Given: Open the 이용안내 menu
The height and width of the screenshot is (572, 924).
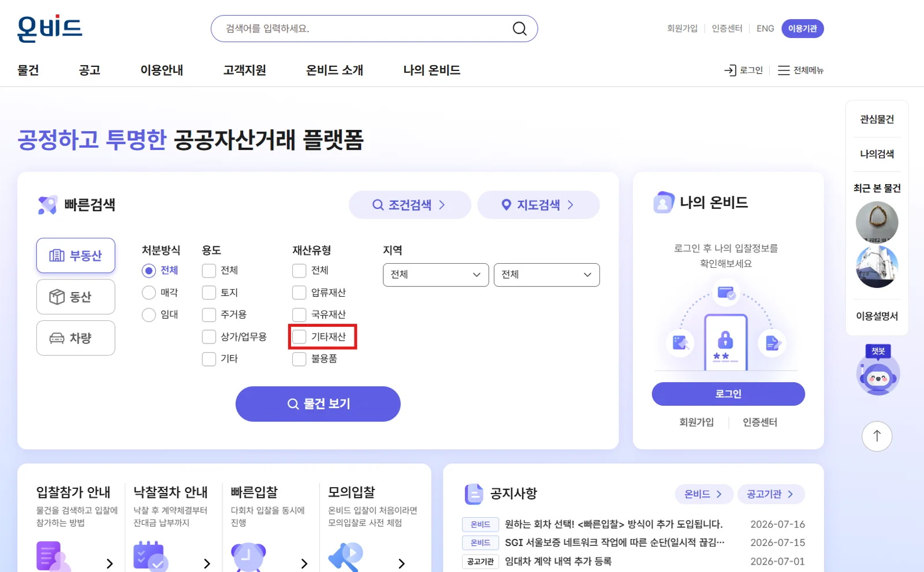Looking at the screenshot, I should [x=162, y=70].
